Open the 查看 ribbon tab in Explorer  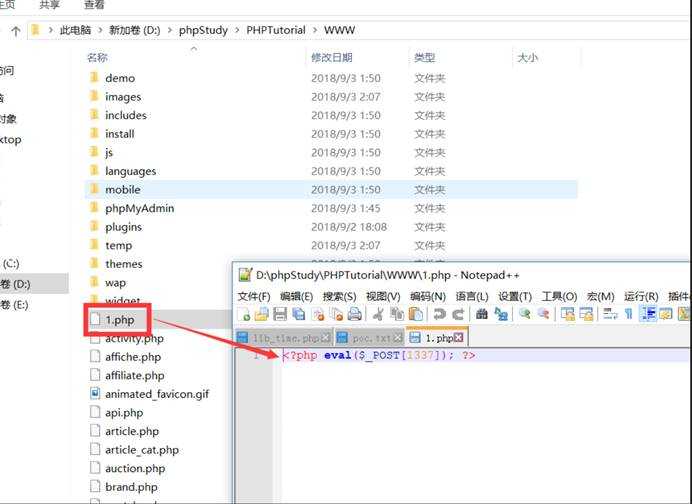point(94,5)
